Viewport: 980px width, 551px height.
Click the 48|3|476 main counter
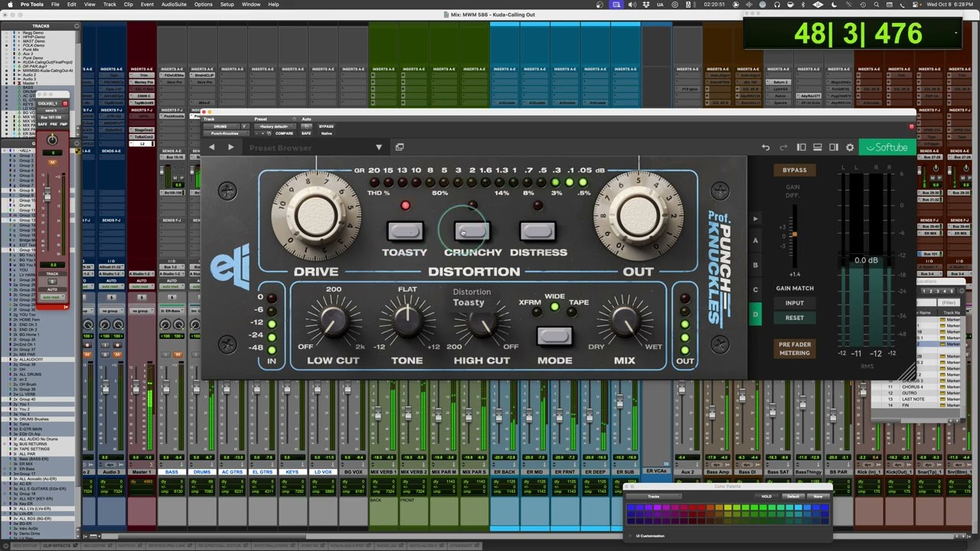click(857, 34)
